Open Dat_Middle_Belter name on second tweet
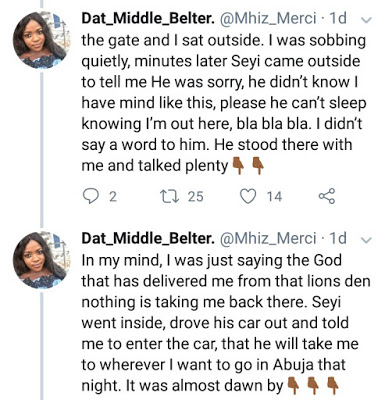 click(x=148, y=238)
